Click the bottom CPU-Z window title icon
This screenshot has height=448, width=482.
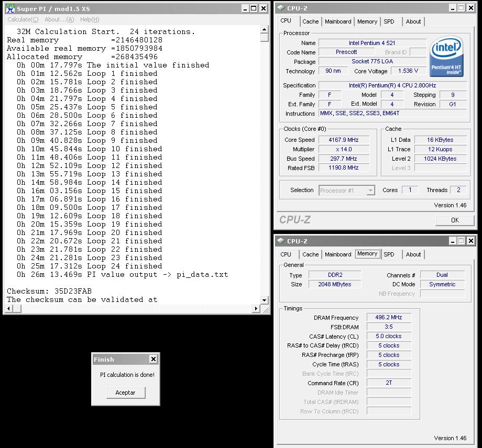(x=281, y=241)
